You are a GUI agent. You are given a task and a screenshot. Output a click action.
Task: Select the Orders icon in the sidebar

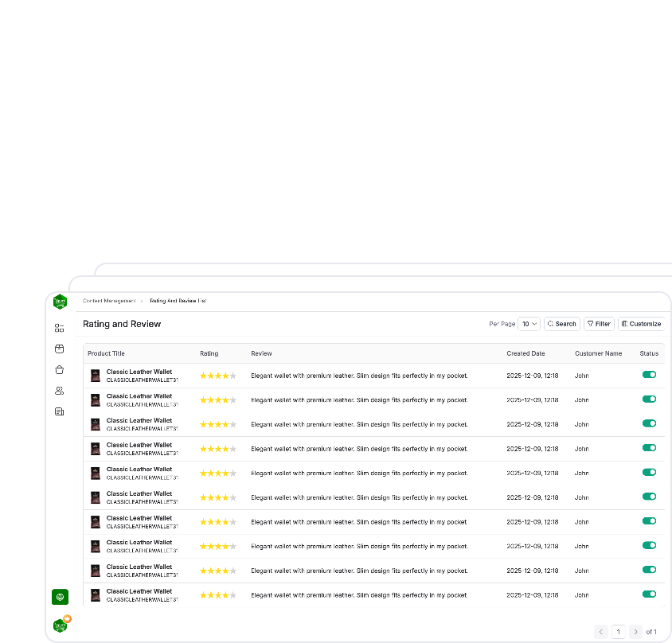coord(59,349)
